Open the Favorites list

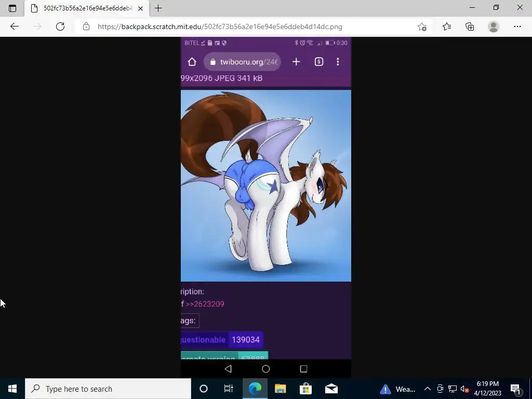point(447,26)
